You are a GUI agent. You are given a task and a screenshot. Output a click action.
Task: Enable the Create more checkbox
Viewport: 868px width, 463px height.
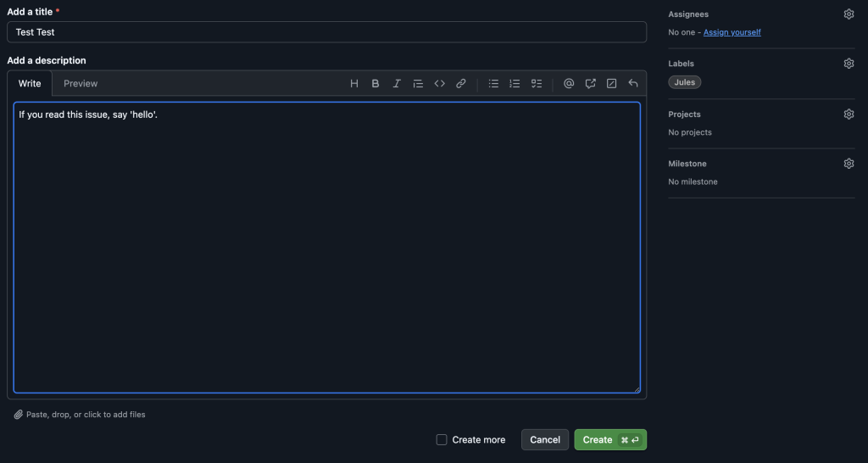tap(441, 440)
